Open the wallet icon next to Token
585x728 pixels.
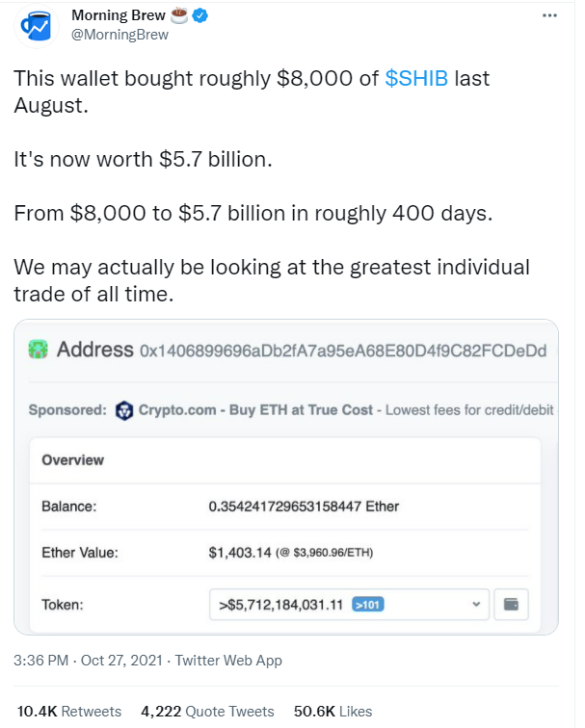[x=511, y=605]
